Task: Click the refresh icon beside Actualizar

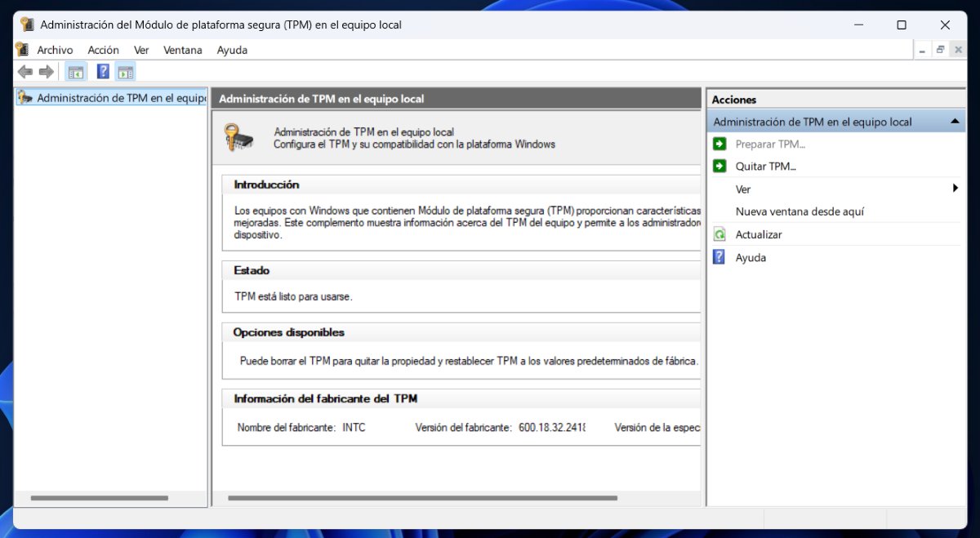Action: 719,234
